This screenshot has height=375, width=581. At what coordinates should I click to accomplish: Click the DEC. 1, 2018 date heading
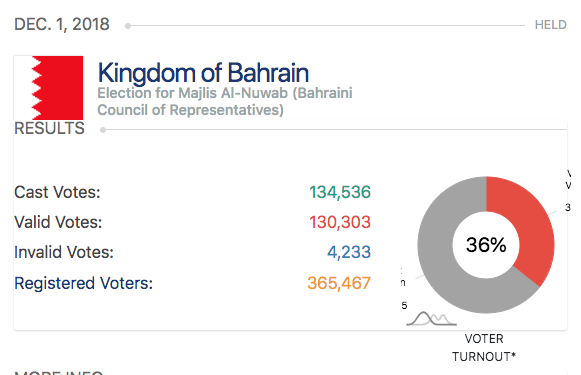pyautogui.click(x=62, y=25)
